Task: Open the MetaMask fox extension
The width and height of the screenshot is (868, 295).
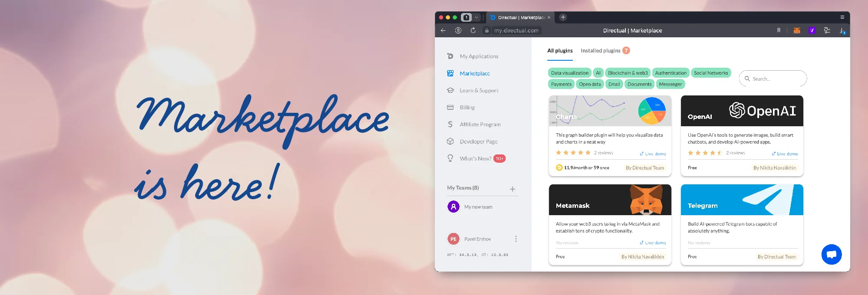Action: pos(797,30)
